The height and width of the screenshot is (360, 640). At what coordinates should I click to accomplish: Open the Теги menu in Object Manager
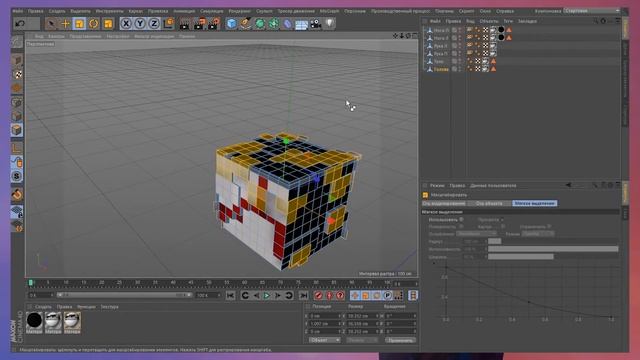point(508,21)
